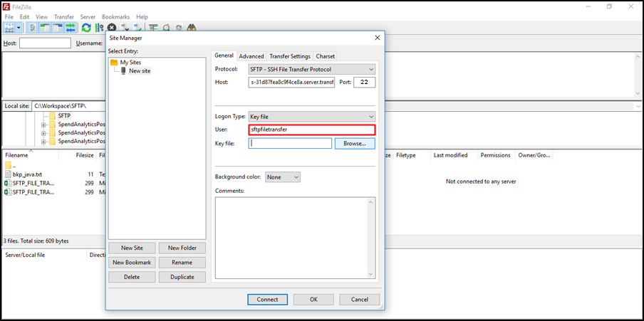The image size is (644, 321).
Task: Open the Server menu
Action: (88, 17)
